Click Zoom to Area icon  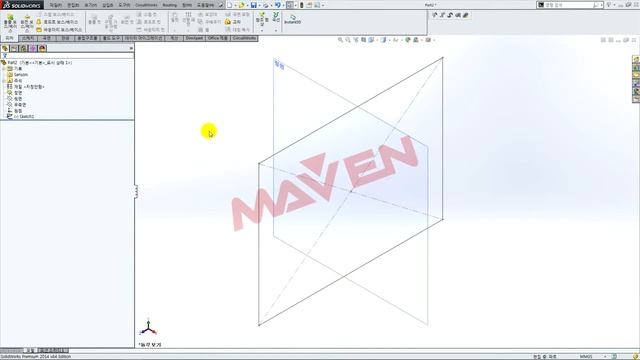[x=348, y=40]
